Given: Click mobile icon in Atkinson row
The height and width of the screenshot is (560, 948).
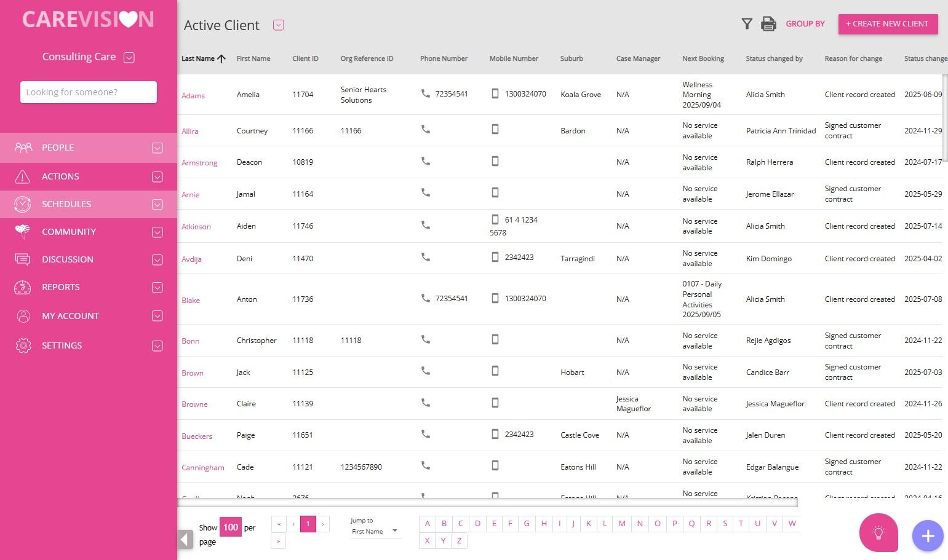Looking at the screenshot, I should [495, 219].
